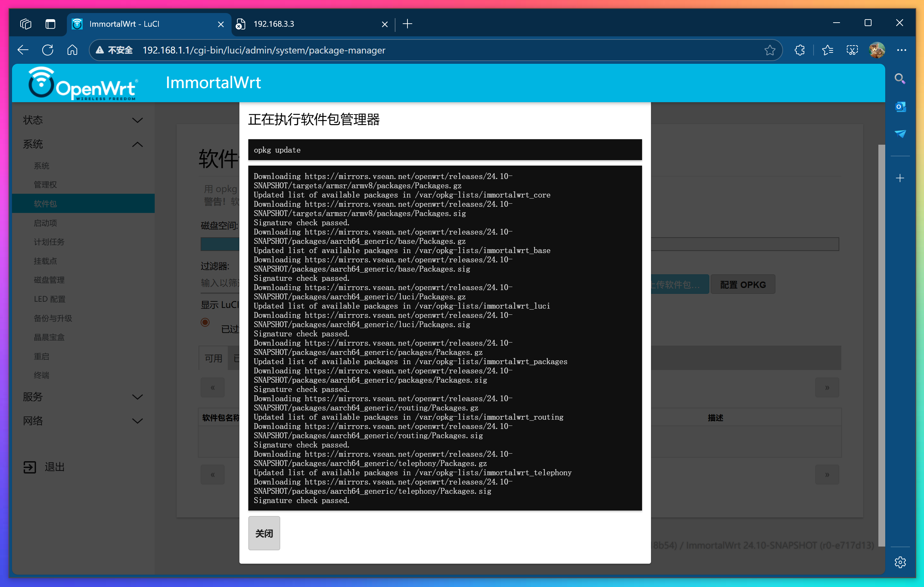This screenshot has width=924, height=587.
Task: Open the browser extensions icon
Action: [799, 50]
